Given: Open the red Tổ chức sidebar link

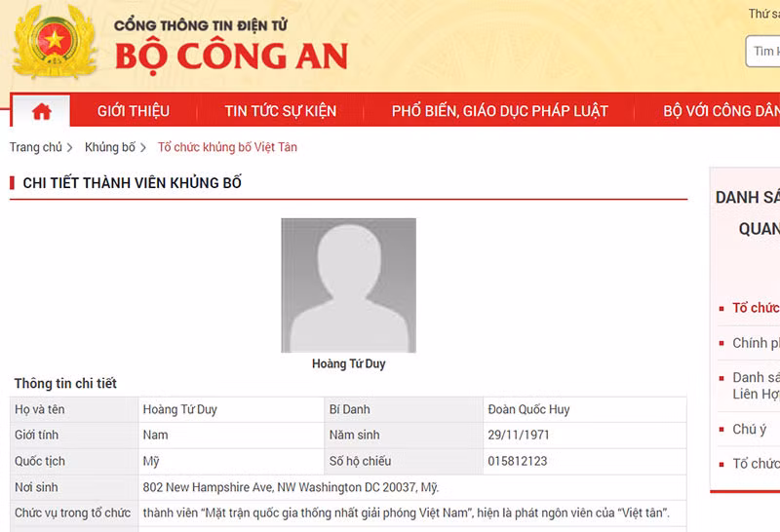Looking at the screenshot, I should coord(757,308).
